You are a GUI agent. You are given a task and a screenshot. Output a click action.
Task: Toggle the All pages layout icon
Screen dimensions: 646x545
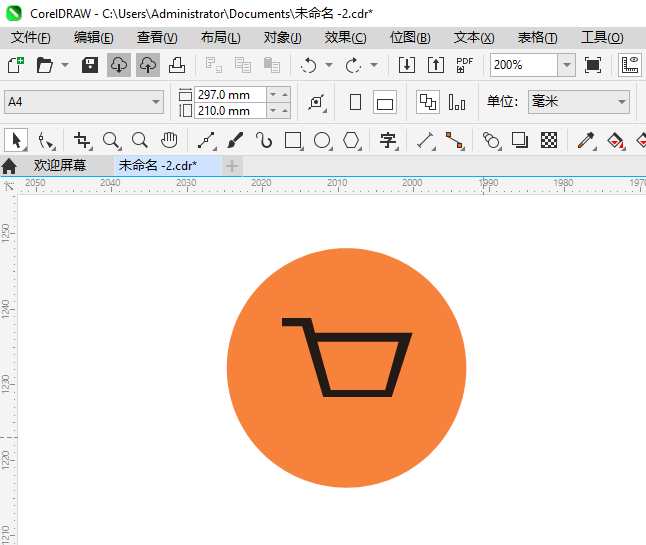click(428, 102)
